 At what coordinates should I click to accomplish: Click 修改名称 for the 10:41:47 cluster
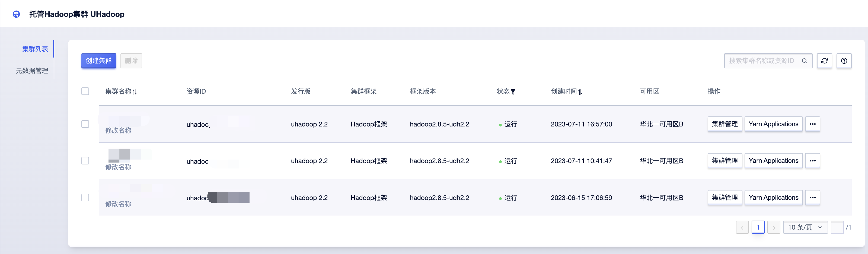(x=118, y=167)
